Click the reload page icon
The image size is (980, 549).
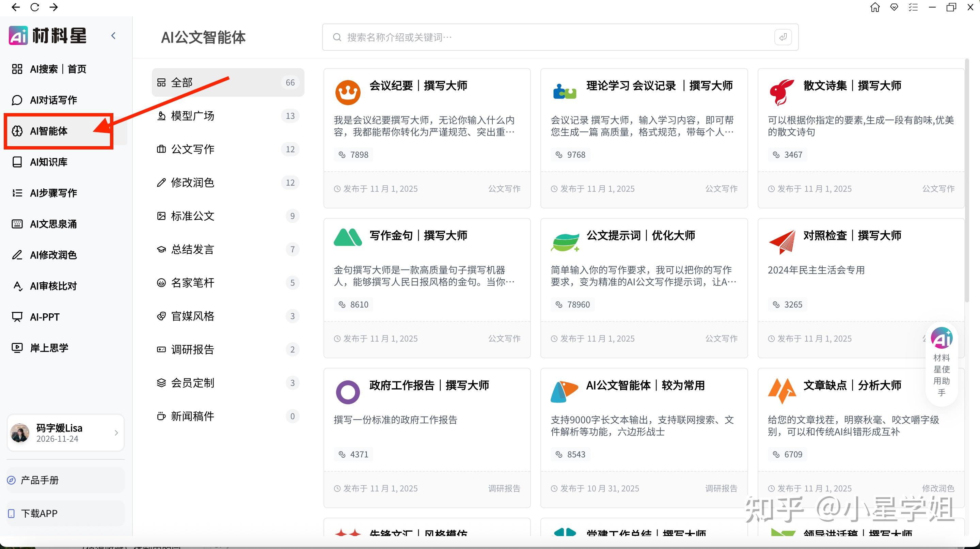(x=35, y=7)
